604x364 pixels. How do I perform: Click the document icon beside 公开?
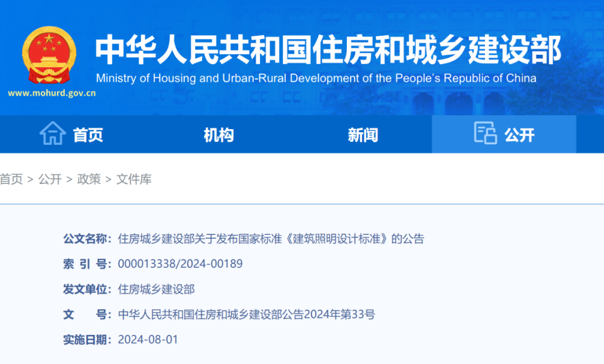[x=485, y=133]
